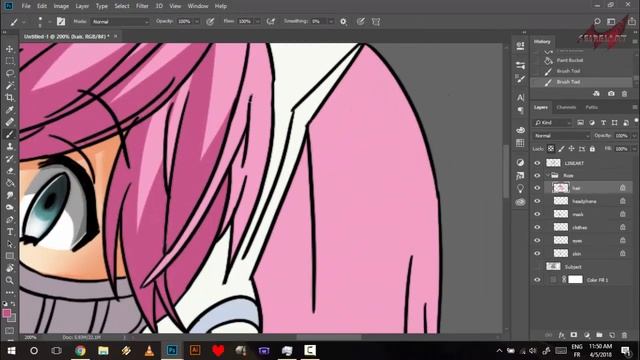Select the Magic Wand tool
This screenshot has width=640, height=360.
pos(10,85)
